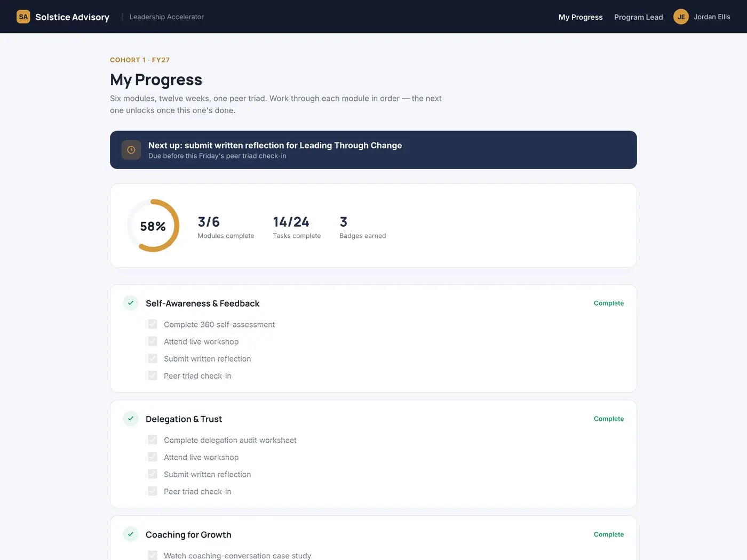Click the My Progress page heading

point(156,79)
